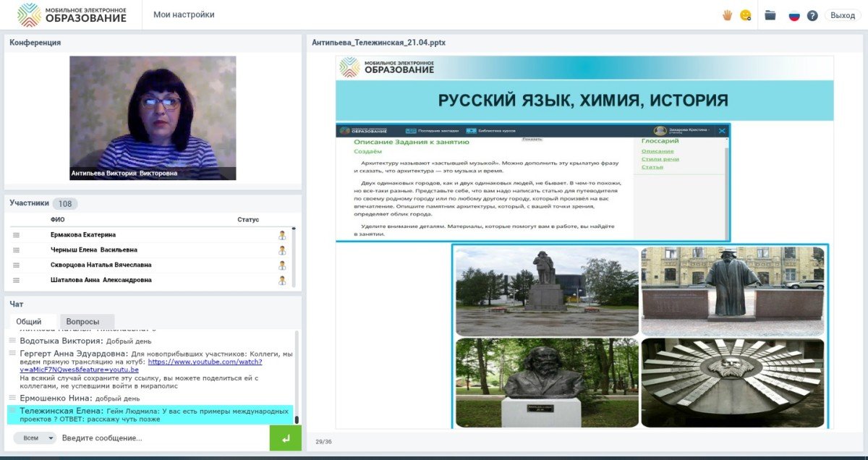Click the presentation file name Антипьева_Тележинская_21.04.pptx
The height and width of the screenshot is (460, 868).
[379, 43]
